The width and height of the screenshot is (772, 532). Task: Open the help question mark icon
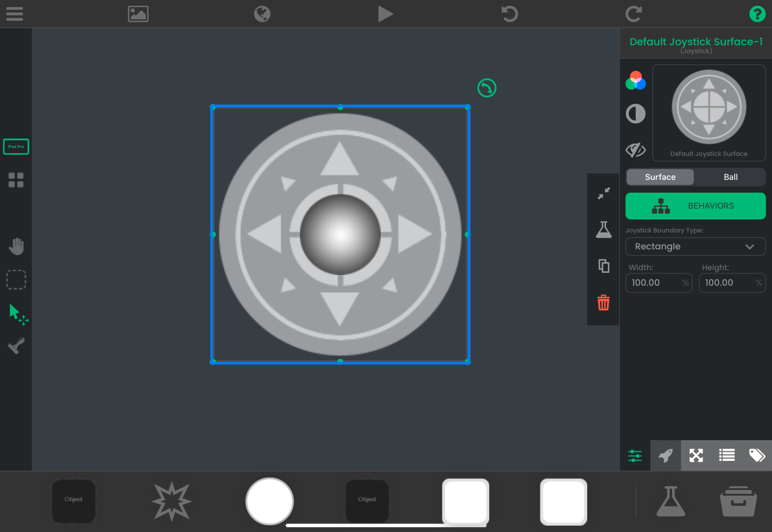click(757, 14)
